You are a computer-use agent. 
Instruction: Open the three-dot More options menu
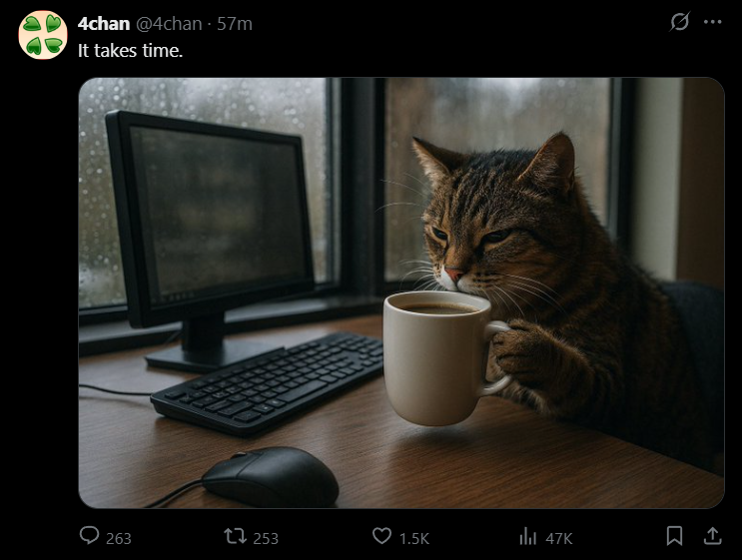click(x=712, y=22)
